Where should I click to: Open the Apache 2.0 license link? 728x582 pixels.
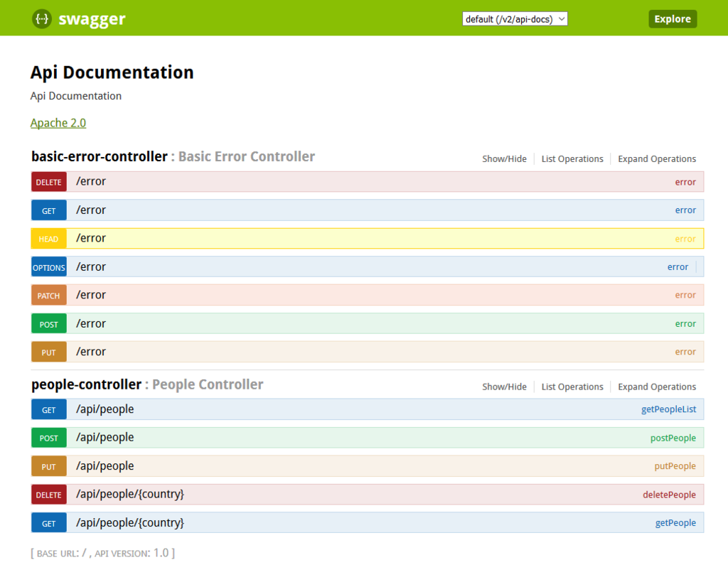tap(58, 123)
